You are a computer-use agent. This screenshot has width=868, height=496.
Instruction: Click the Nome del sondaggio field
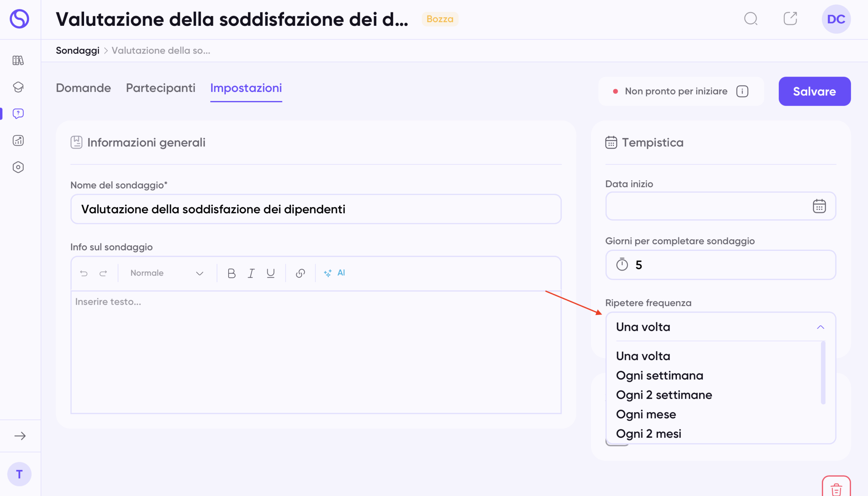(315, 209)
